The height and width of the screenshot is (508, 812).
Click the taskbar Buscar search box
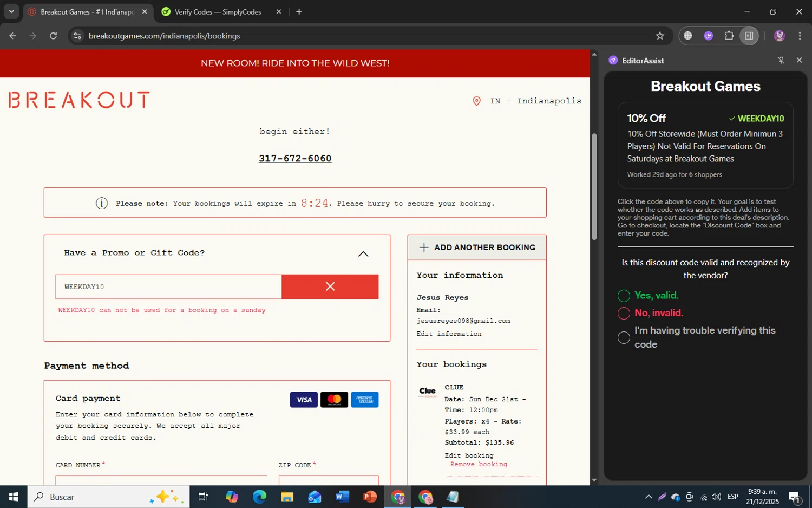pyautogui.click(x=108, y=497)
